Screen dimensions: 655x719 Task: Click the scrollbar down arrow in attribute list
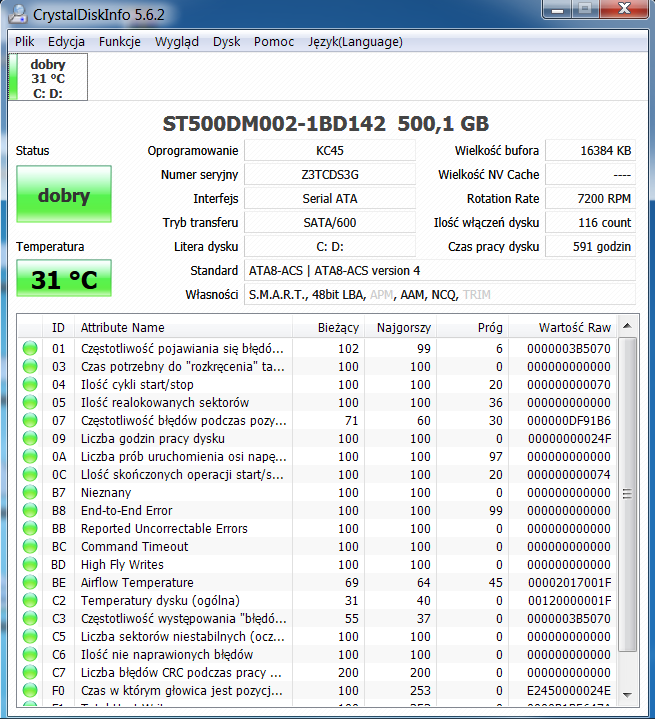tap(627, 695)
